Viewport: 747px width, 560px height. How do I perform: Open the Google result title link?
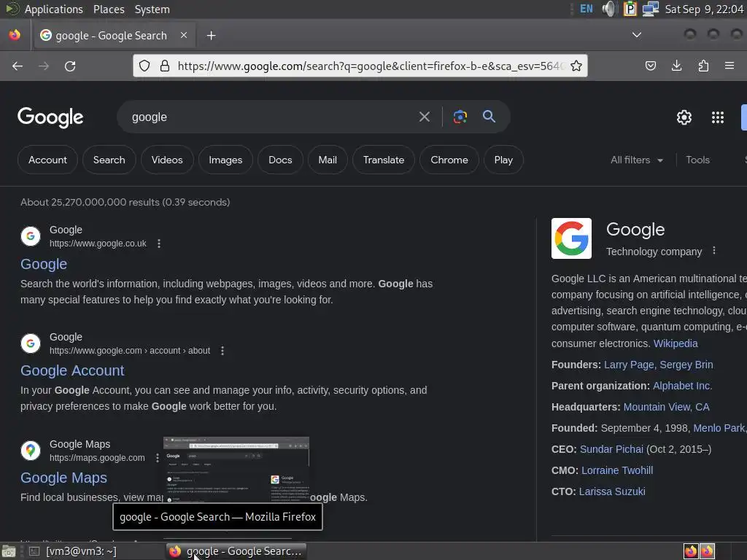click(44, 264)
